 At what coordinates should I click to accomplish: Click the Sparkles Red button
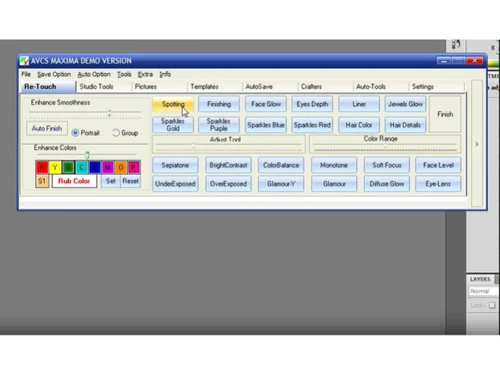click(x=312, y=125)
